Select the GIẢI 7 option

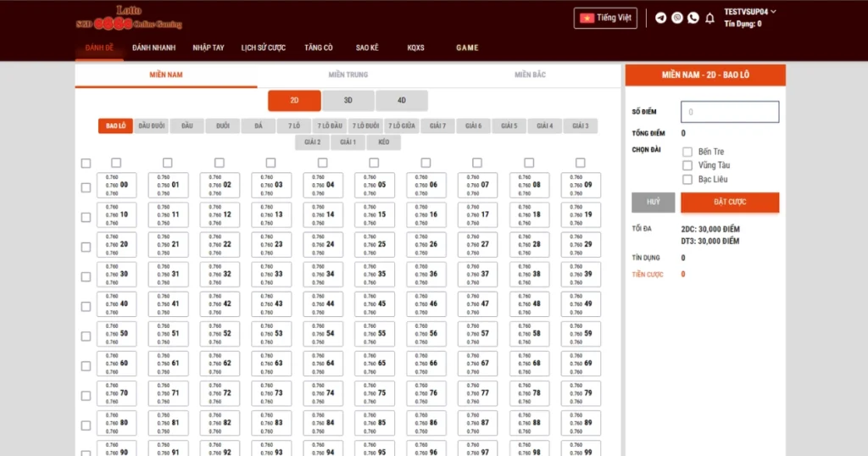pyautogui.click(x=437, y=125)
